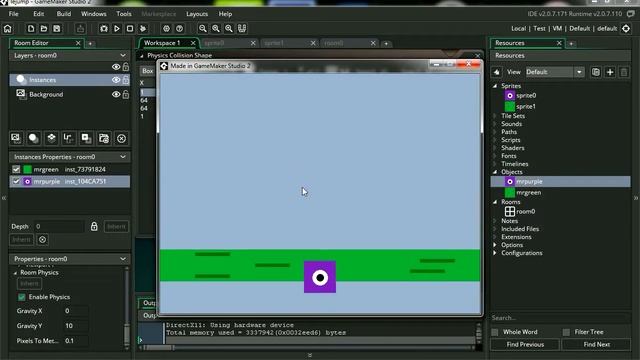Create new path layer icon
640x360 pixels.
click(69, 138)
